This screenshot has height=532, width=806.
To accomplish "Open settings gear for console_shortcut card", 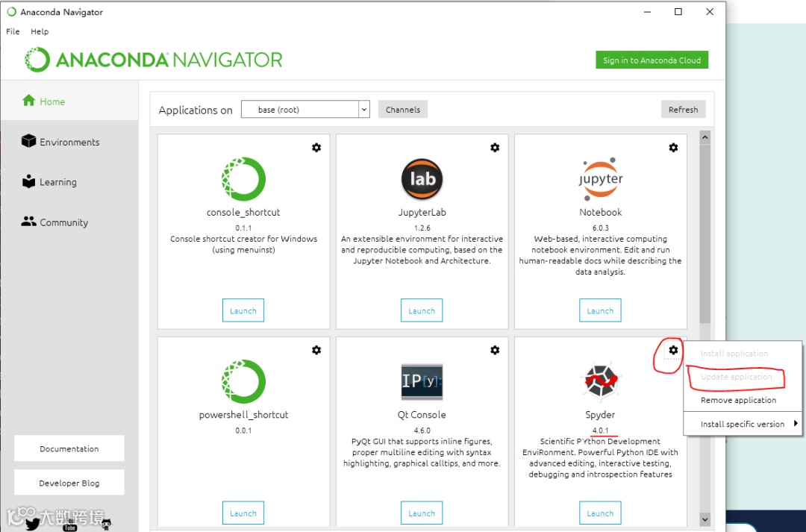I will [x=316, y=148].
